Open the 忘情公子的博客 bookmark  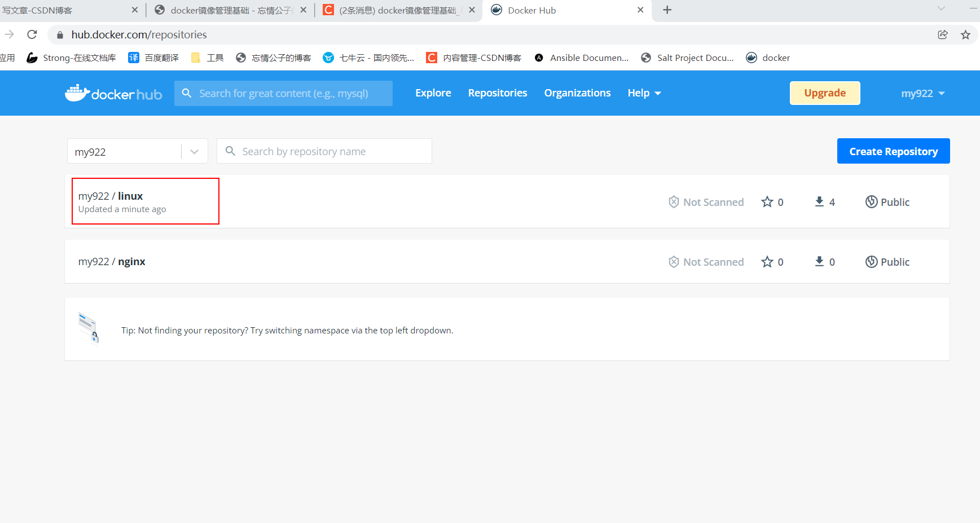tap(273, 58)
